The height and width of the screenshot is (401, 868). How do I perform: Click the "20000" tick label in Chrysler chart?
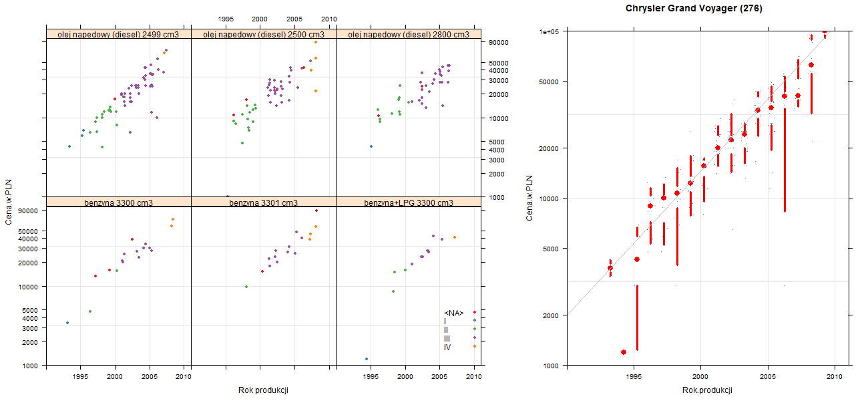pos(550,148)
